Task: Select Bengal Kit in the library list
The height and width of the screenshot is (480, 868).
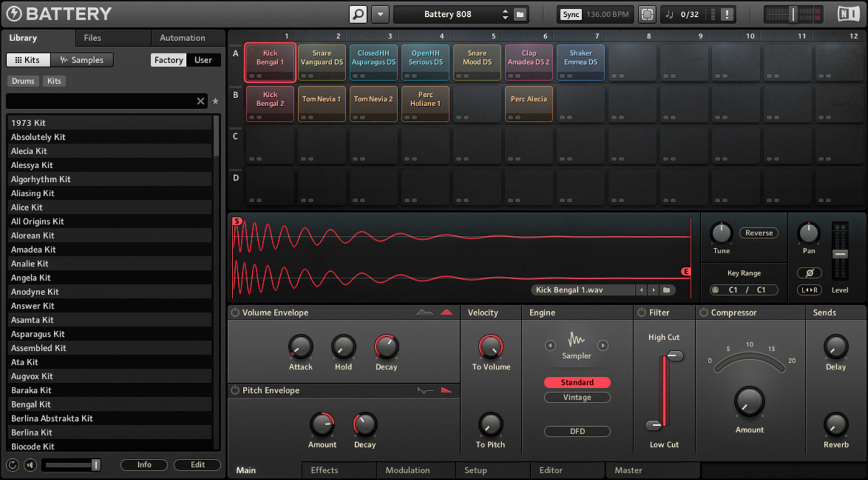Action: click(x=110, y=404)
